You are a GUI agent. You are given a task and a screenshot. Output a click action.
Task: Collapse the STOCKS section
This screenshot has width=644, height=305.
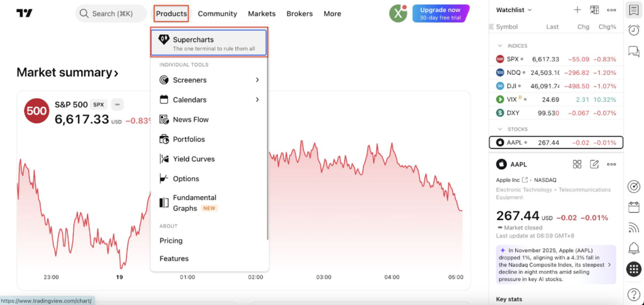(x=500, y=129)
